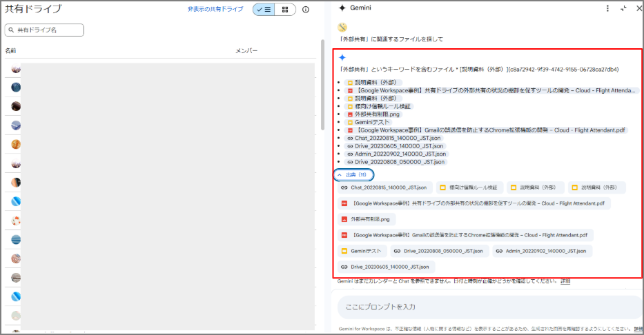Open the Geminiテスト source chip
Viewport: 644px width, 335px height.
click(x=362, y=251)
